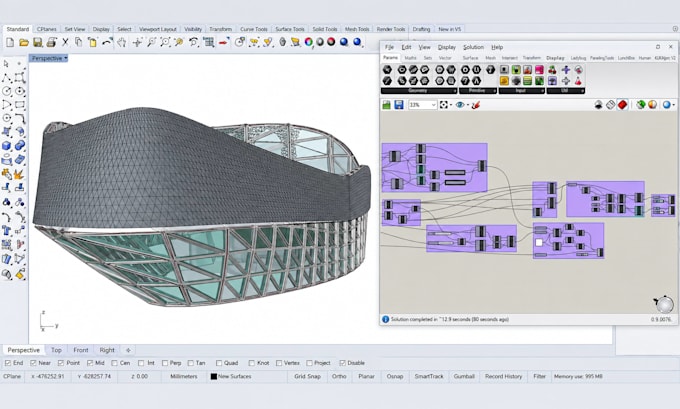Toggle Ortho mode in the status bar
This screenshot has width=680, height=409.
coord(339,376)
